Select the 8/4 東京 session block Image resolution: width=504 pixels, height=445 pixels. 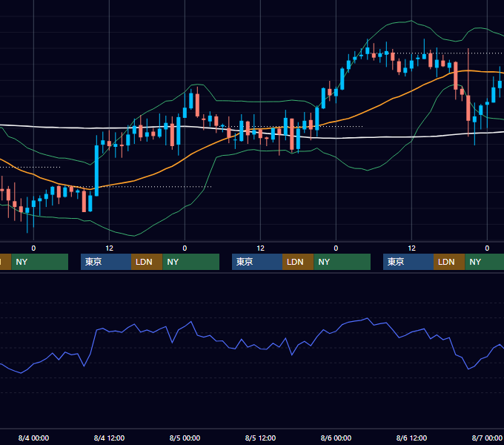pyautogui.click(x=106, y=262)
